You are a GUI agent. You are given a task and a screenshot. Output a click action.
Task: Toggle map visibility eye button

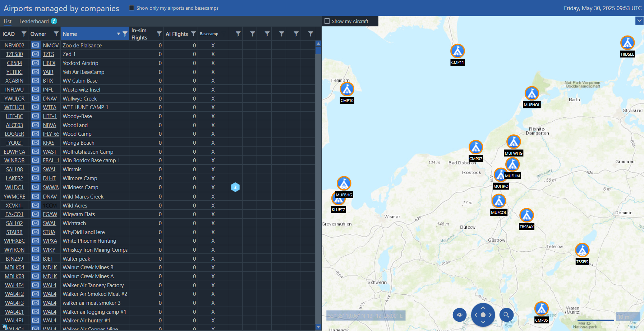click(460, 315)
